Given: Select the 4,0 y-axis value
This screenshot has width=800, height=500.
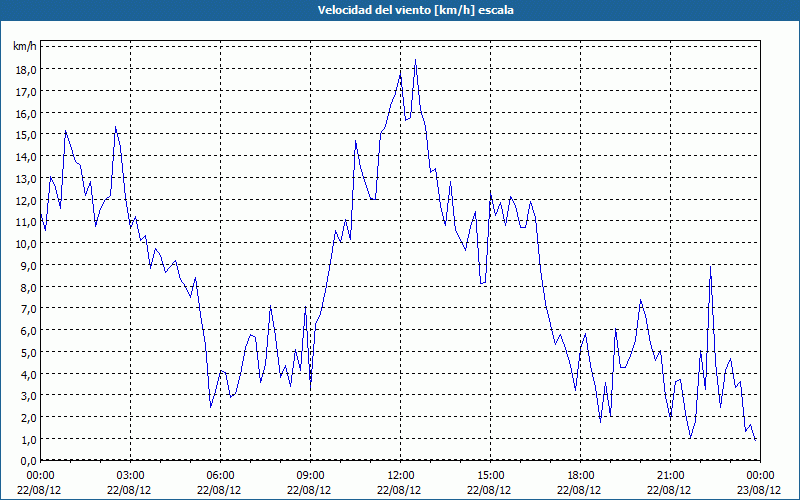Looking at the screenshot, I should click(28, 374).
